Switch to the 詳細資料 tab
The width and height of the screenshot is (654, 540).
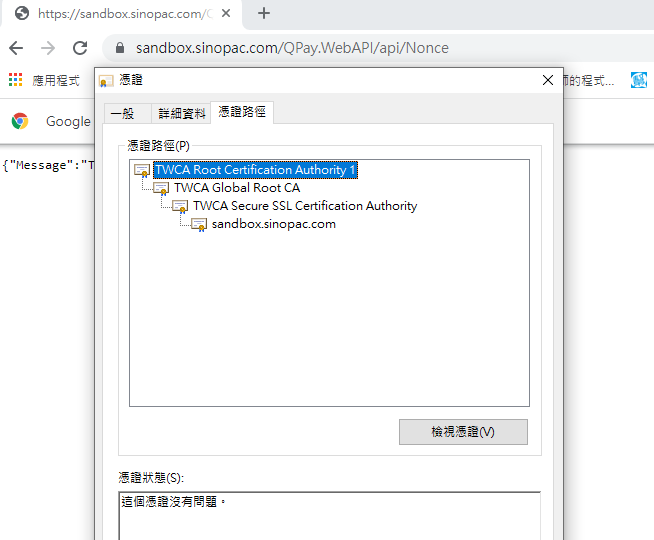181,113
